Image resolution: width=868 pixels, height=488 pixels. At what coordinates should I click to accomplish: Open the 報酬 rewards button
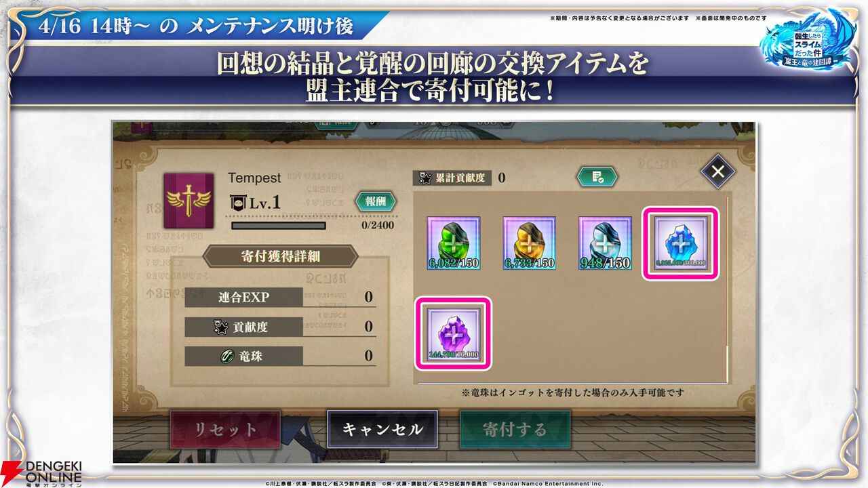376,201
